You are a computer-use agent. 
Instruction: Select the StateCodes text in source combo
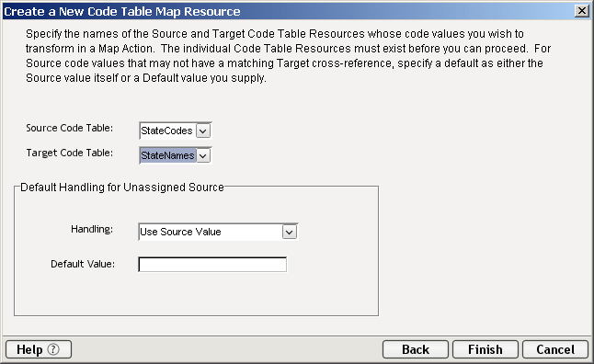(x=166, y=131)
